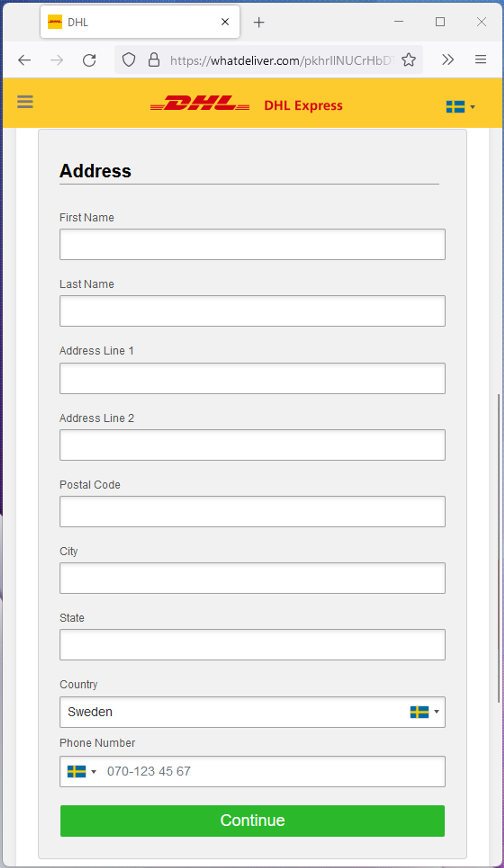Open the DHL page hamburger menu
The height and width of the screenshot is (868, 504).
click(25, 102)
